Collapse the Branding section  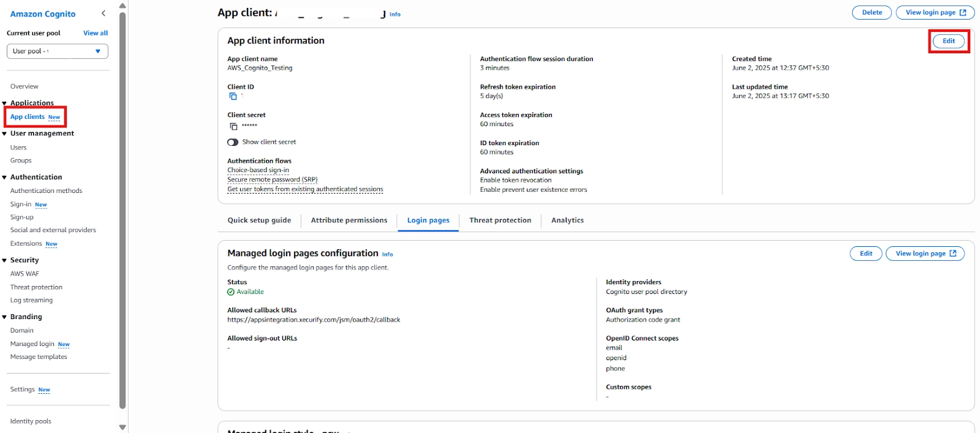click(x=4, y=317)
